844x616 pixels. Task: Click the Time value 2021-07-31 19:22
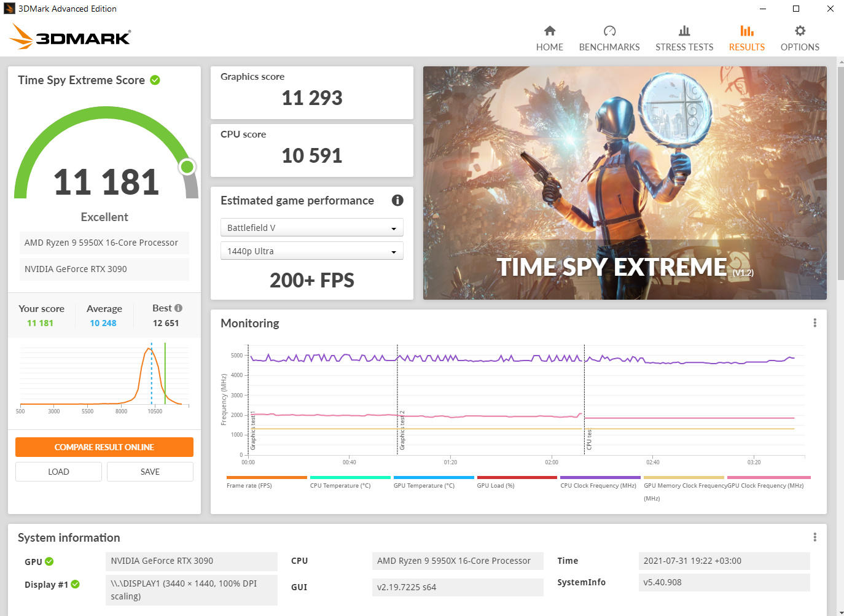click(724, 561)
